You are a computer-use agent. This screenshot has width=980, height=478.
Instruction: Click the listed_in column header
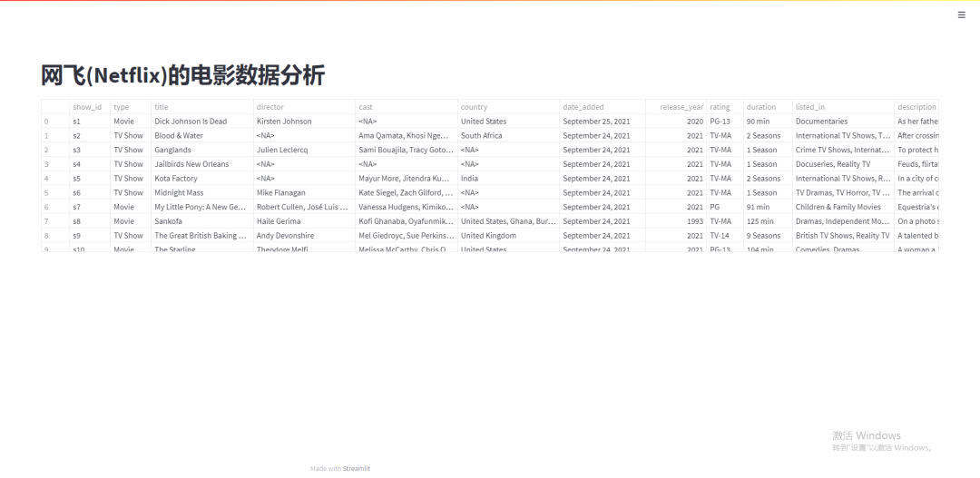tap(844, 107)
